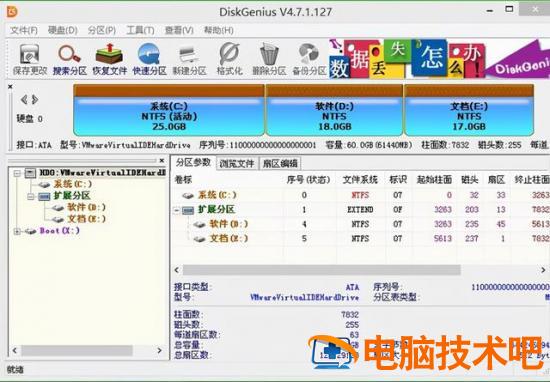The image size is (550, 382).
Task: Open the 工具(T) menu
Action: pyautogui.click(x=140, y=31)
